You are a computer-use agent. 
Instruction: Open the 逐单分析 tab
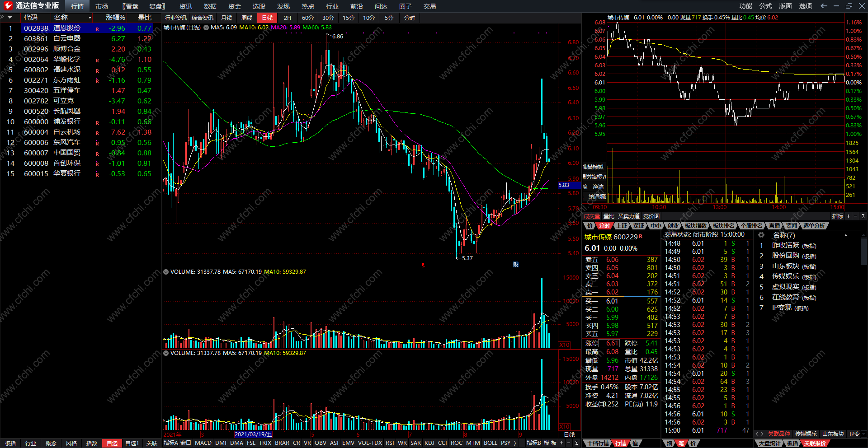[x=814, y=225]
